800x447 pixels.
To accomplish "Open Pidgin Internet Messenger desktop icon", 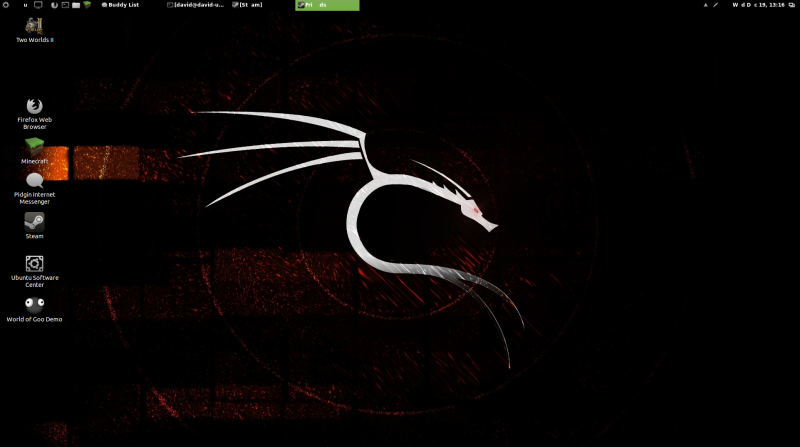I will (x=34, y=189).
